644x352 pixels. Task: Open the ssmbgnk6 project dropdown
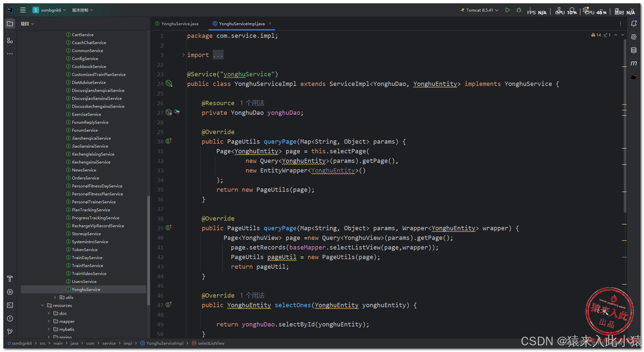[49, 10]
